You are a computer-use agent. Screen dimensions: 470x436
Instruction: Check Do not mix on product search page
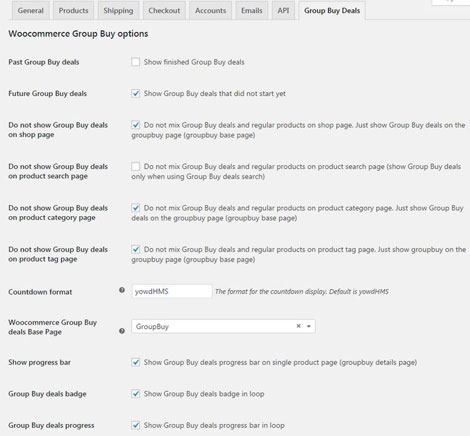tap(135, 166)
